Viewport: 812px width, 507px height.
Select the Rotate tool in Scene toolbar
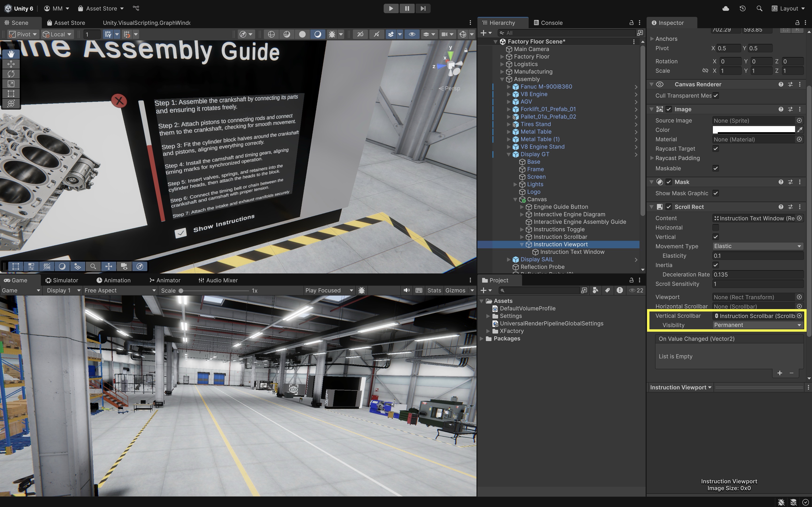point(11,74)
